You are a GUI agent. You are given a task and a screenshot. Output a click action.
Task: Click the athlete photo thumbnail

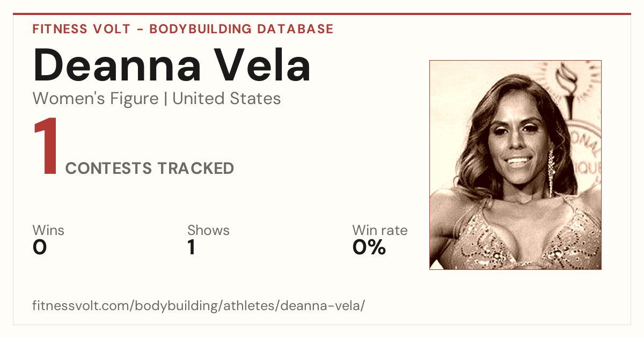click(x=515, y=165)
